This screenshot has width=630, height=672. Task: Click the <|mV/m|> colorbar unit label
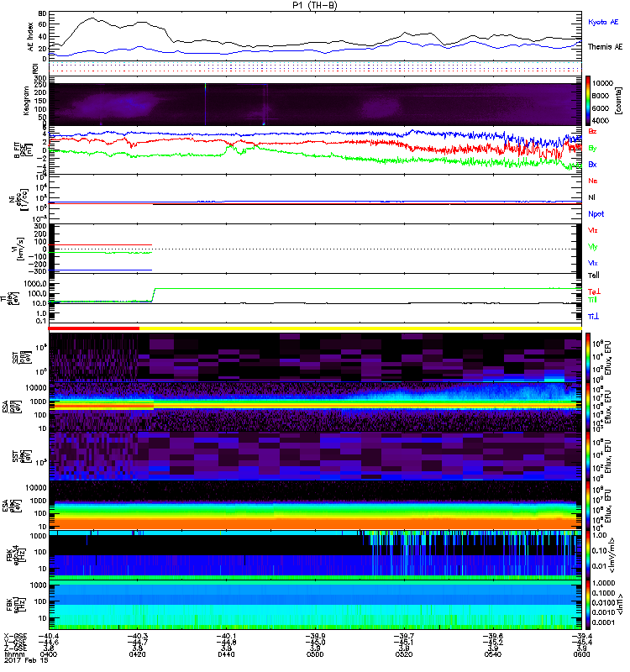click(613, 555)
